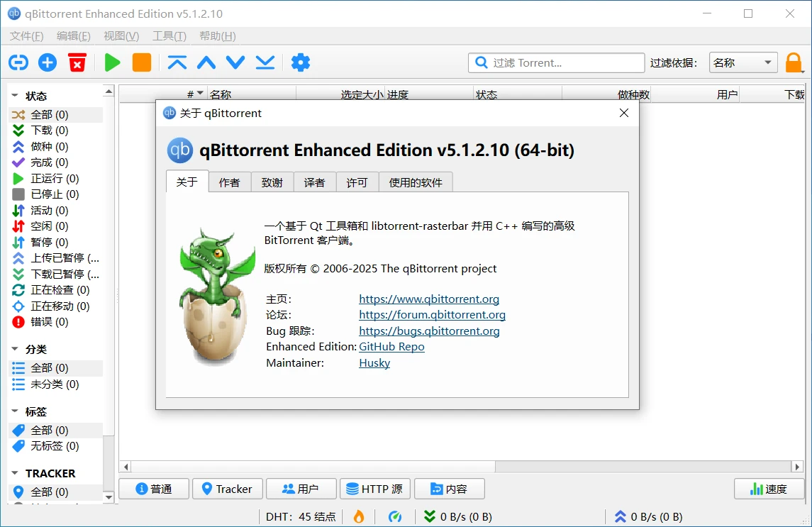Select 空闲 (0) status filter

tap(56, 226)
